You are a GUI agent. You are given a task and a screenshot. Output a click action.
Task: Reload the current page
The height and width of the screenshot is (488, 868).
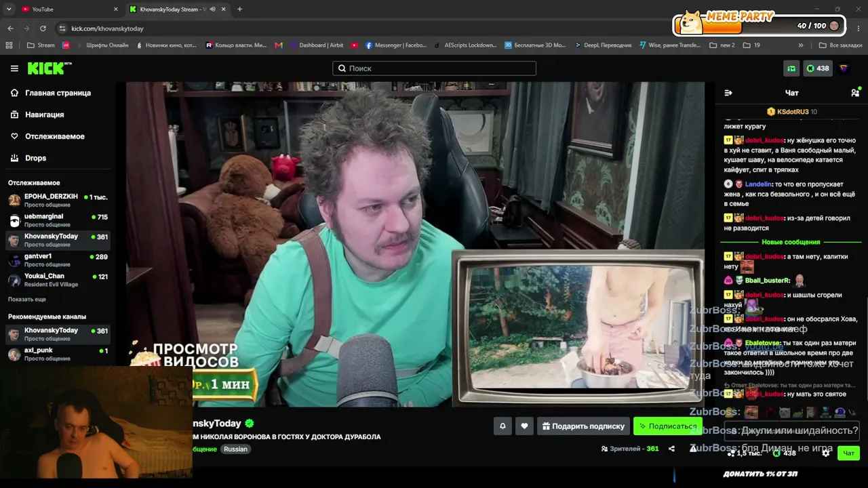coord(43,28)
